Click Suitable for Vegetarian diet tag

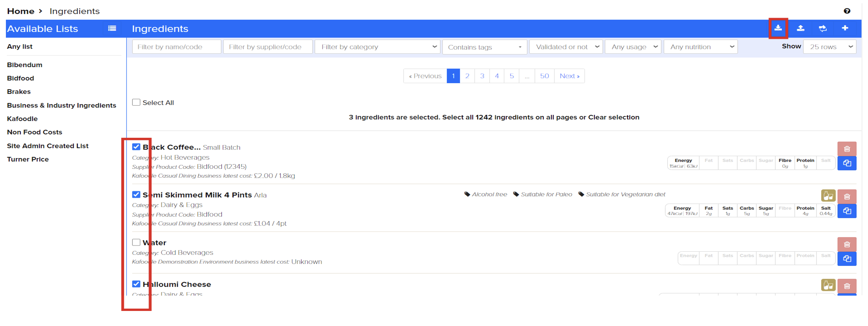[622, 194]
